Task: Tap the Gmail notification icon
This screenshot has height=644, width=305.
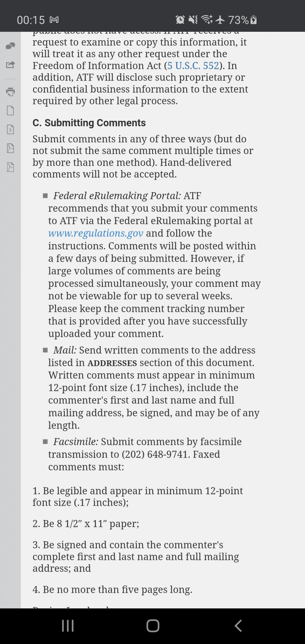Action: [x=54, y=20]
